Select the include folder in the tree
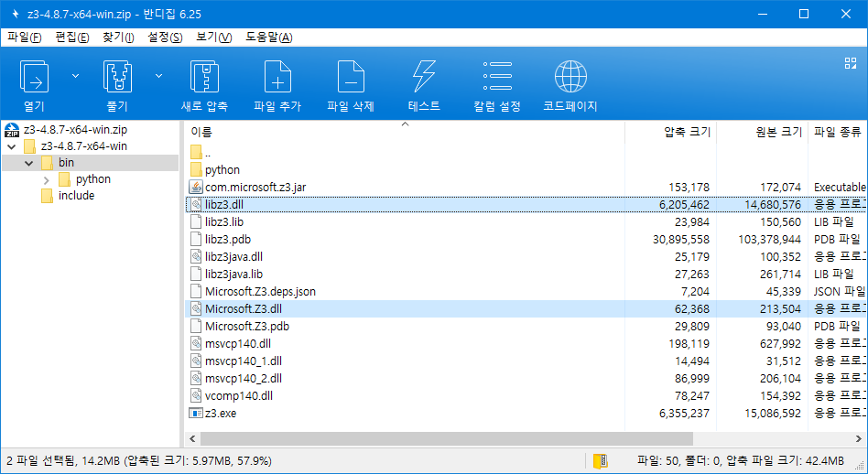The height and width of the screenshot is (474, 868). [76, 196]
